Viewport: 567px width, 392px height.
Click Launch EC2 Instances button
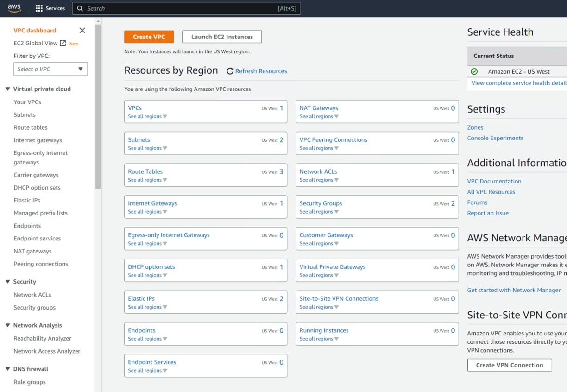222,37
